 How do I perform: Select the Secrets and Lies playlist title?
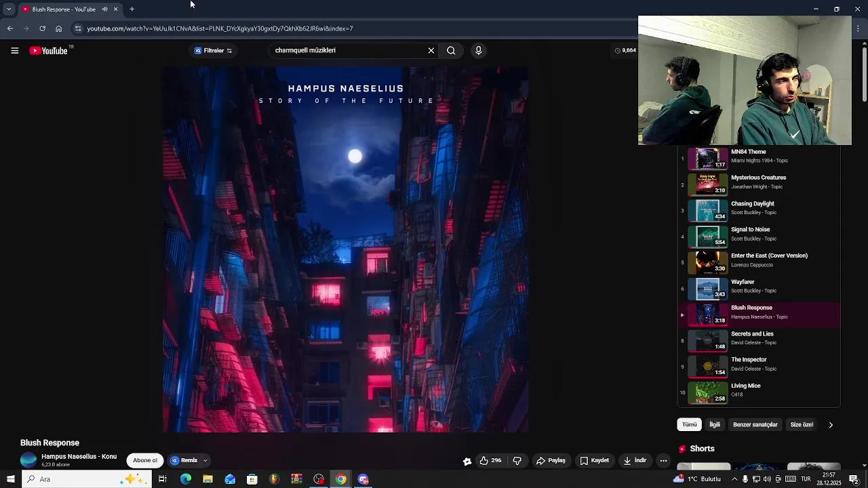point(752,334)
